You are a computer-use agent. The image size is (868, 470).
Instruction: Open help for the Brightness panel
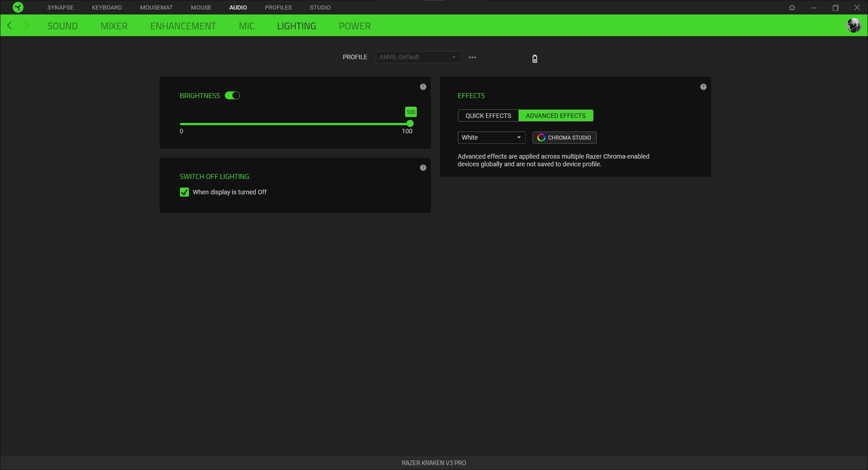pyautogui.click(x=423, y=86)
